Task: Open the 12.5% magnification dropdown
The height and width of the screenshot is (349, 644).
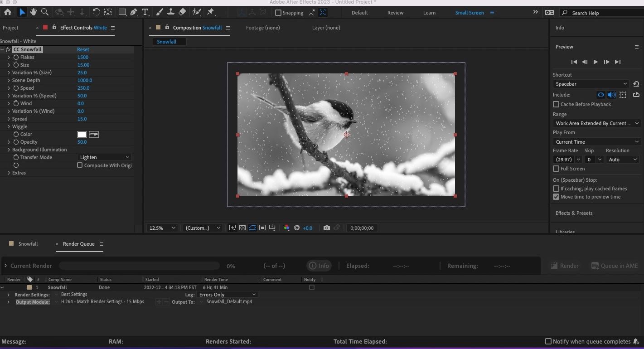Action: [162, 228]
